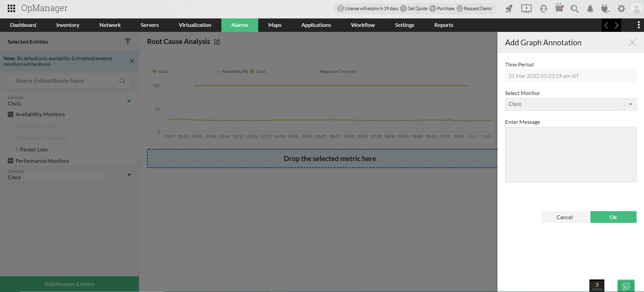
Task: Open the apps grid menu icon
Action: click(11, 8)
